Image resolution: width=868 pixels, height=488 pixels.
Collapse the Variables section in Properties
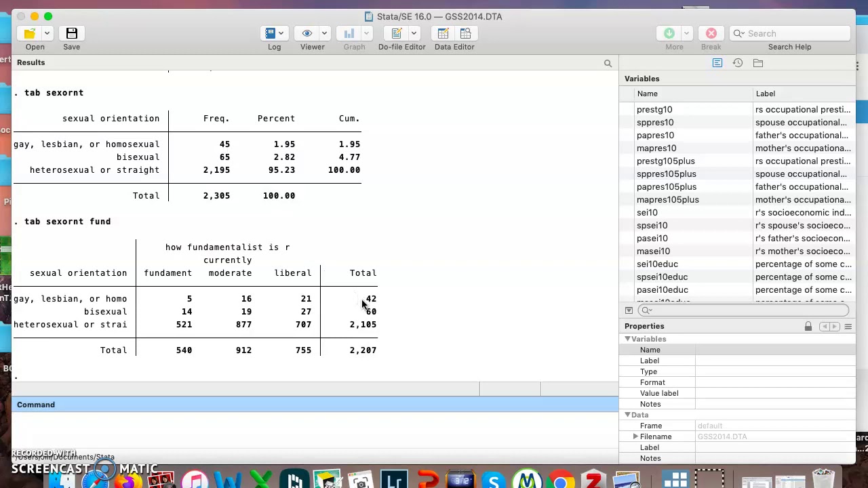coord(627,339)
